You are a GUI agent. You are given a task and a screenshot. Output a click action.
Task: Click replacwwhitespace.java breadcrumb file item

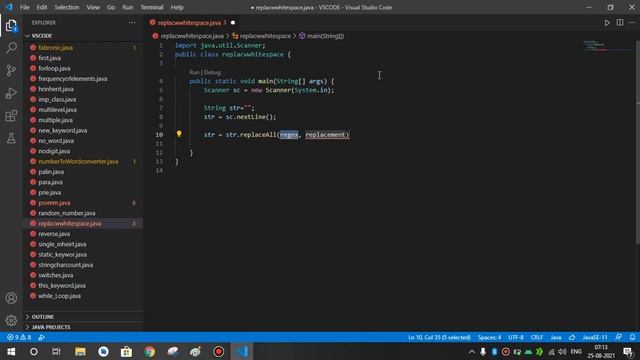(192, 36)
